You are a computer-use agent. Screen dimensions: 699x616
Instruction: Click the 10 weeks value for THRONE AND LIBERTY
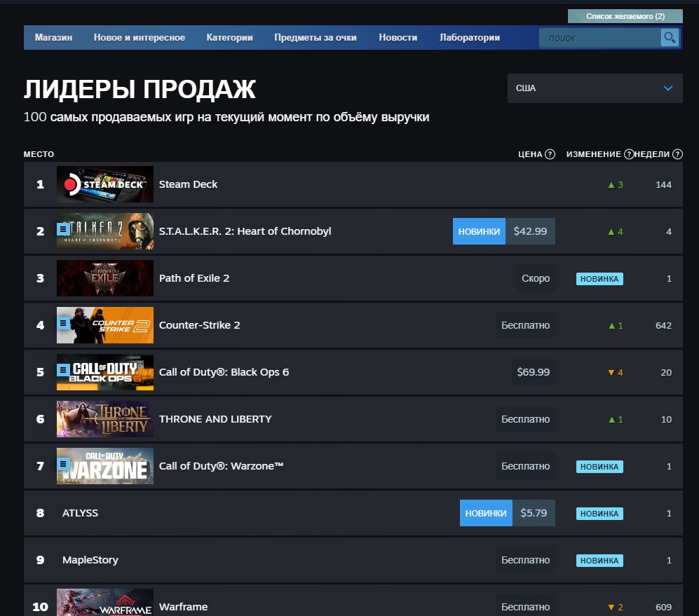[x=666, y=420]
